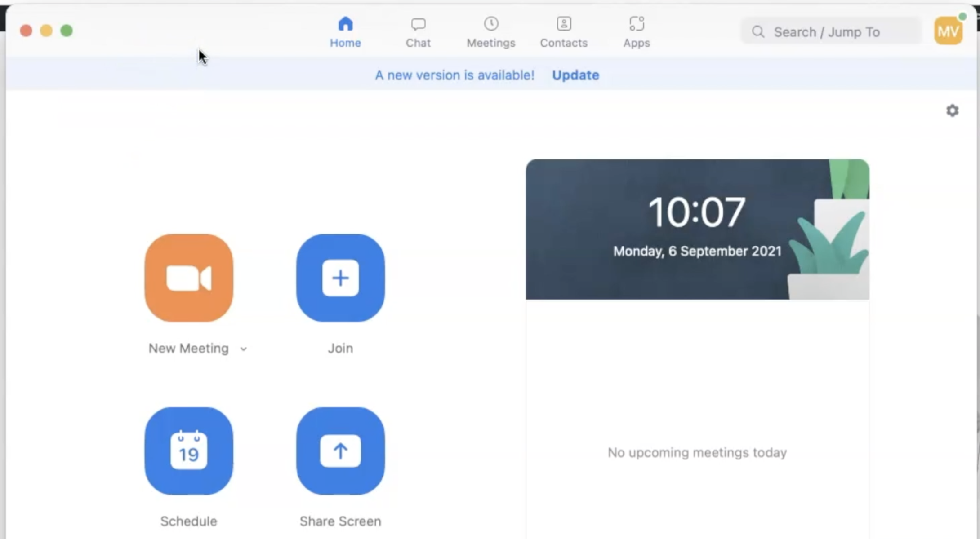Switch to the Home tab
Image resolution: width=980 pixels, height=539 pixels.
click(x=345, y=32)
